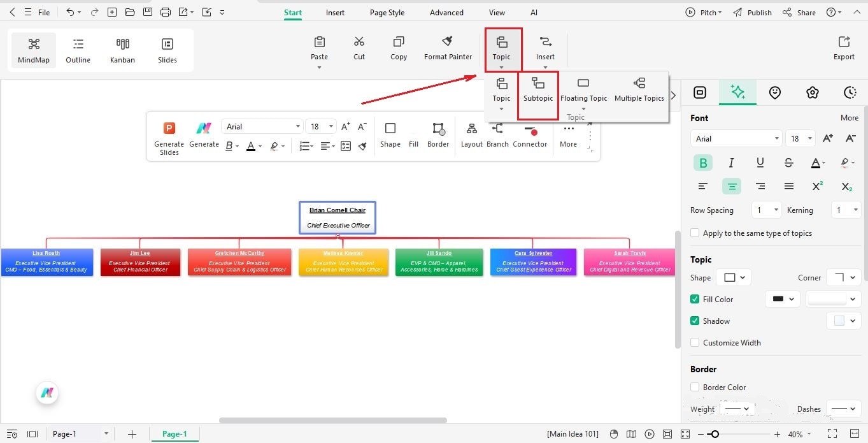The height and width of the screenshot is (443, 868).
Task: Click the Paste clipboard icon
Action: pyautogui.click(x=320, y=42)
